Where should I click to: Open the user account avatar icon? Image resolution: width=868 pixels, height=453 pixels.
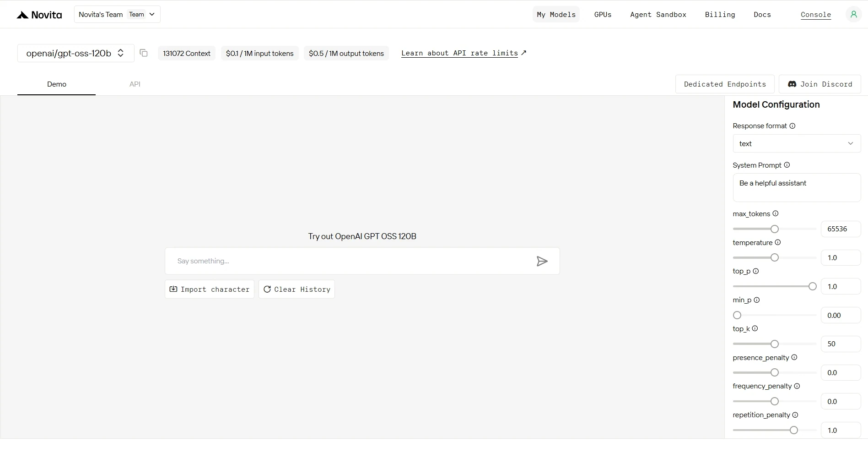(x=853, y=14)
